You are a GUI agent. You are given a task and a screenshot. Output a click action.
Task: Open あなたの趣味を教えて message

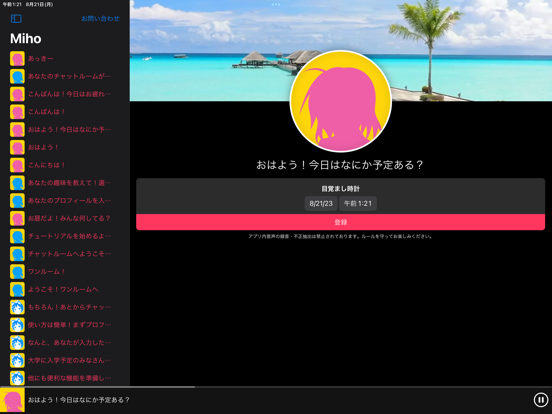(x=65, y=183)
